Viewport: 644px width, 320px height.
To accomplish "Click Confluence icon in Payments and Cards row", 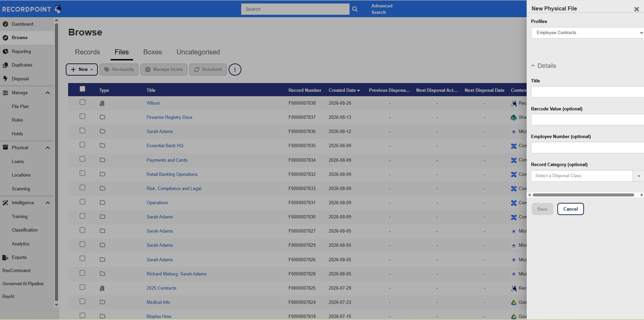I will (514, 160).
